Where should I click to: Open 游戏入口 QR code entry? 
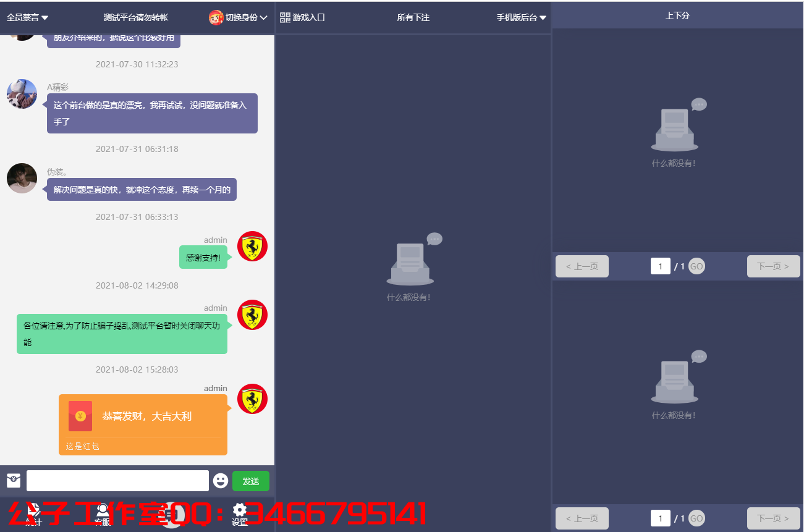[302, 18]
